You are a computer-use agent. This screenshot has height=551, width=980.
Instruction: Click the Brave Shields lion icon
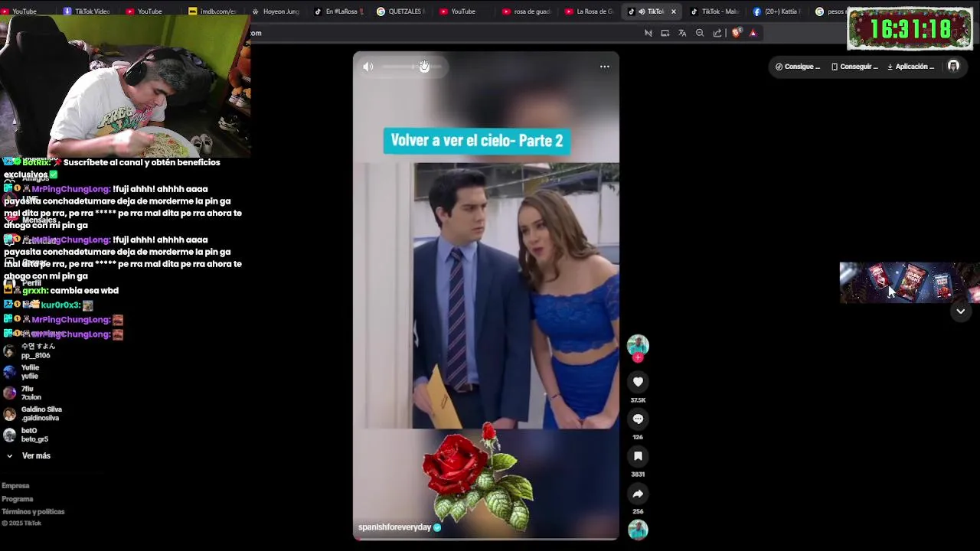point(737,33)
